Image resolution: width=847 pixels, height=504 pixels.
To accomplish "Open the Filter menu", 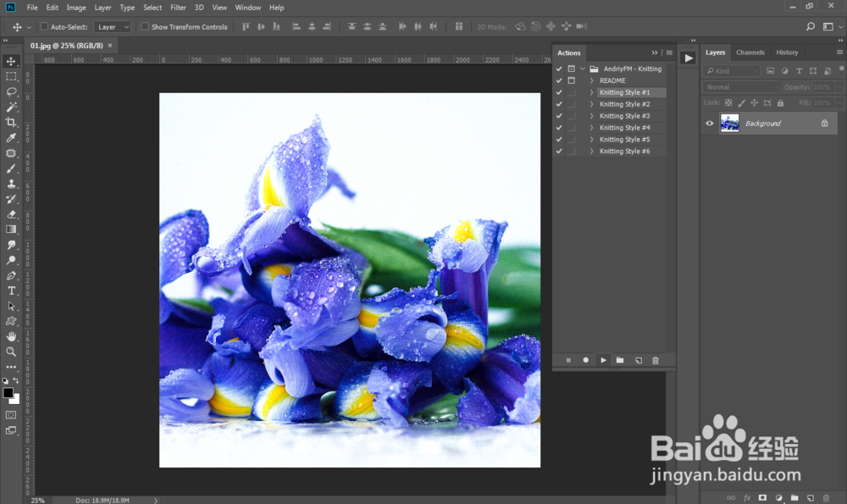I will click(x=178, y=8).
